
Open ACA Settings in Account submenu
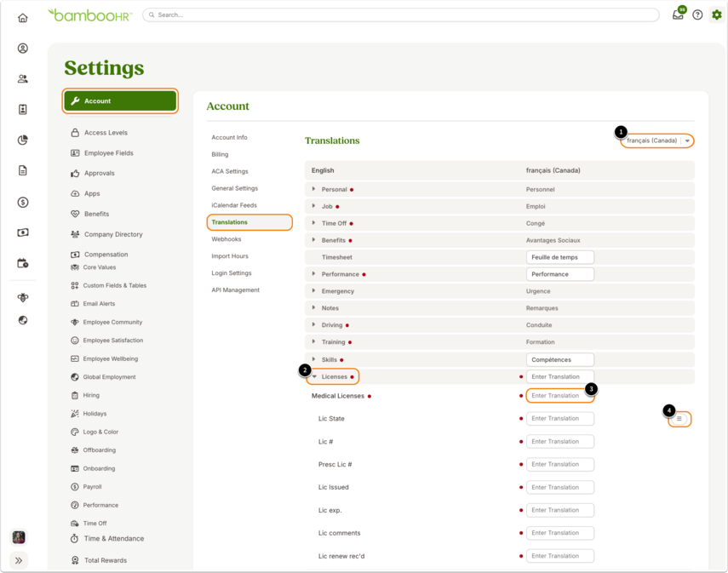[x=230, y=171]
